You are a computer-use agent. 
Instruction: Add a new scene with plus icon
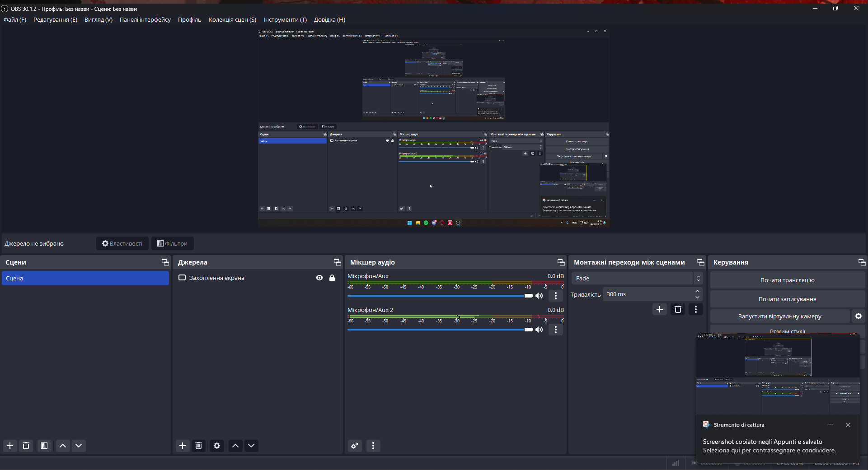pos(10,446)
